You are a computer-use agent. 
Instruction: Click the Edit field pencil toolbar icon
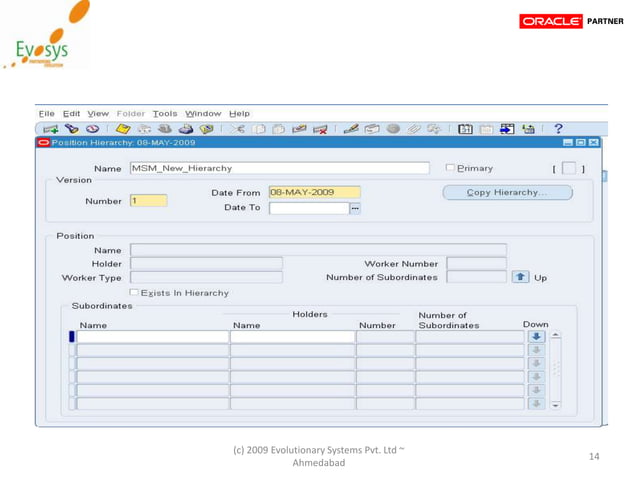352,128
